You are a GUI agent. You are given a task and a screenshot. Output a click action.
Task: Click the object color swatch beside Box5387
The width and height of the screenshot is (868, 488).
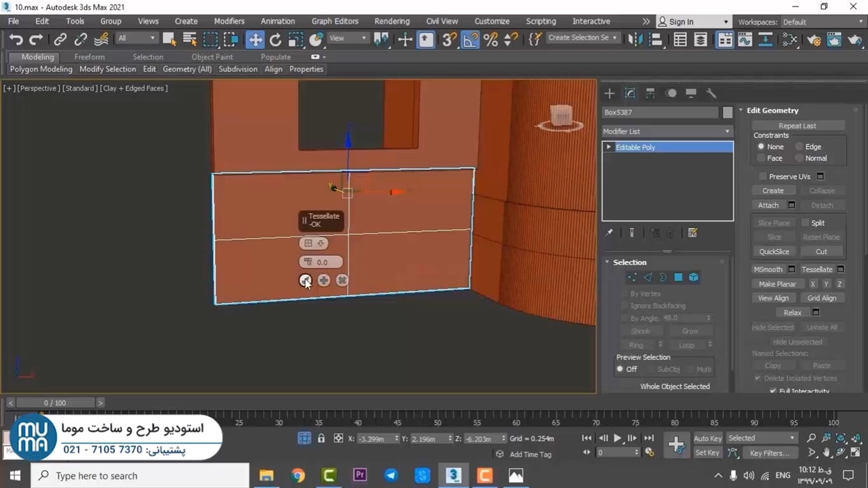728,113
